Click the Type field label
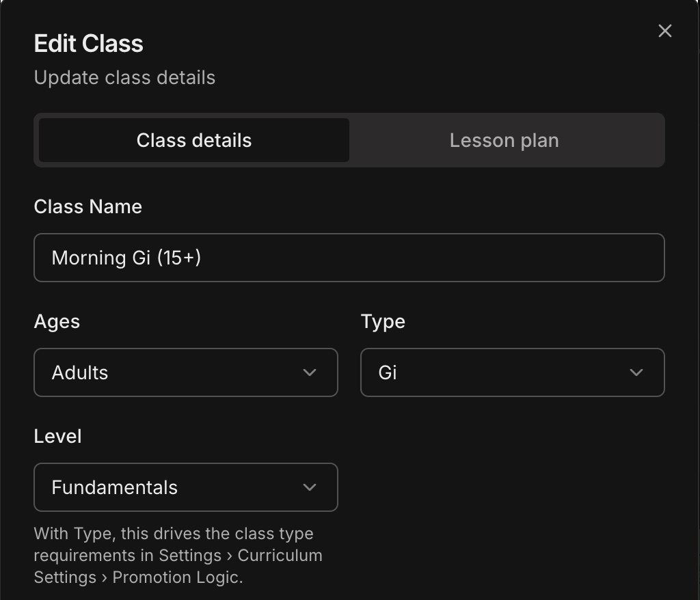 click(383, 322)
